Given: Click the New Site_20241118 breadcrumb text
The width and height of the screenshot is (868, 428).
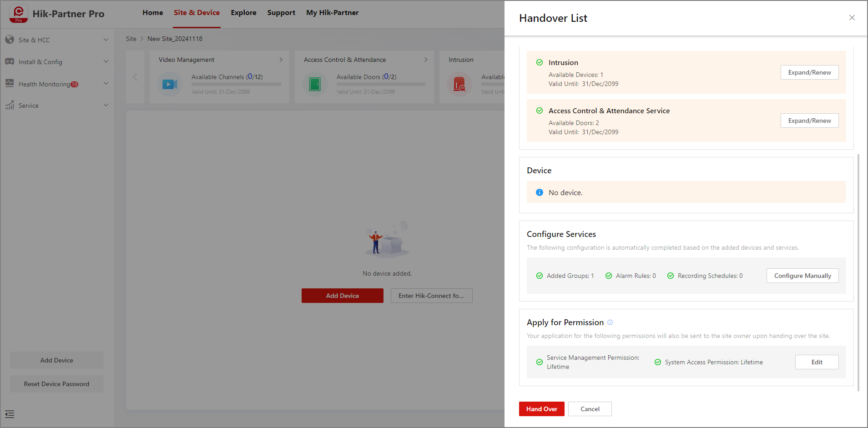Looking at the screenshot, I should click(175, 39).
